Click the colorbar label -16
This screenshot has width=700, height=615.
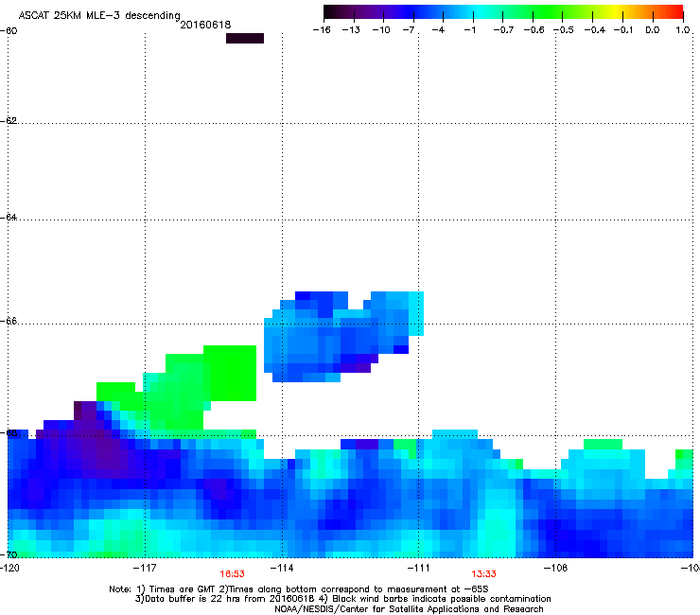(322, 30)
